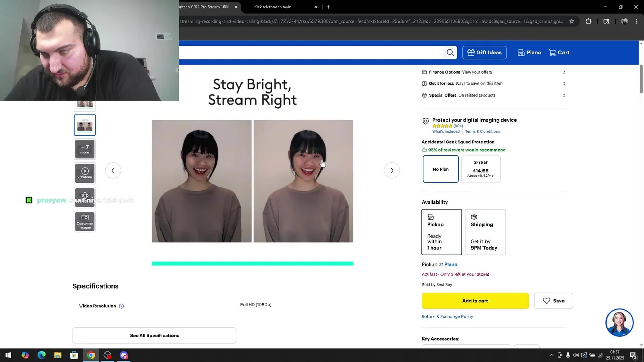Open the Windows Start menu
Viewport: 644px width, 362px height.
(8, 355)
